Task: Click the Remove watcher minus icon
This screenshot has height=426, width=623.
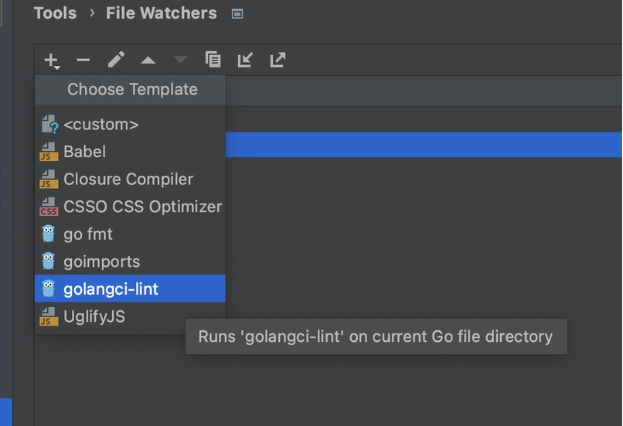Action: tap(83, 61)
